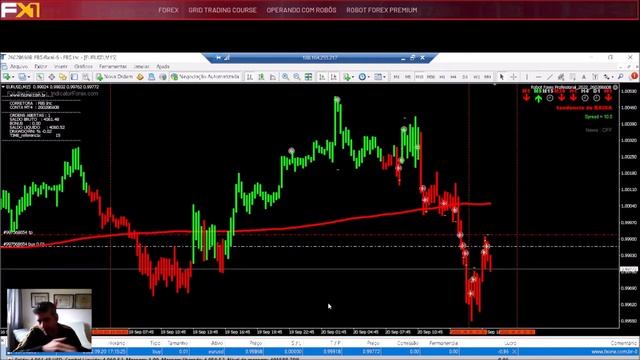This screenshot has height=360, width=640.
Task: Switch to bar chart display
Action: click(249, 77)
